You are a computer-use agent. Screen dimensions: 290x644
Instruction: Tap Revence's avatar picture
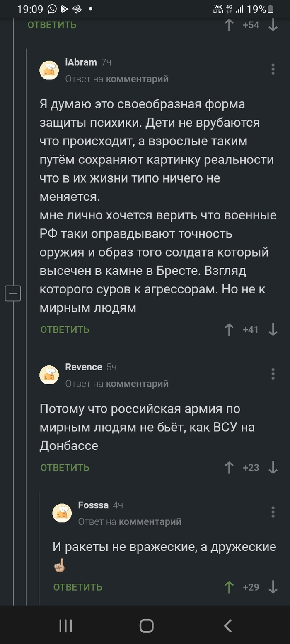49,375
